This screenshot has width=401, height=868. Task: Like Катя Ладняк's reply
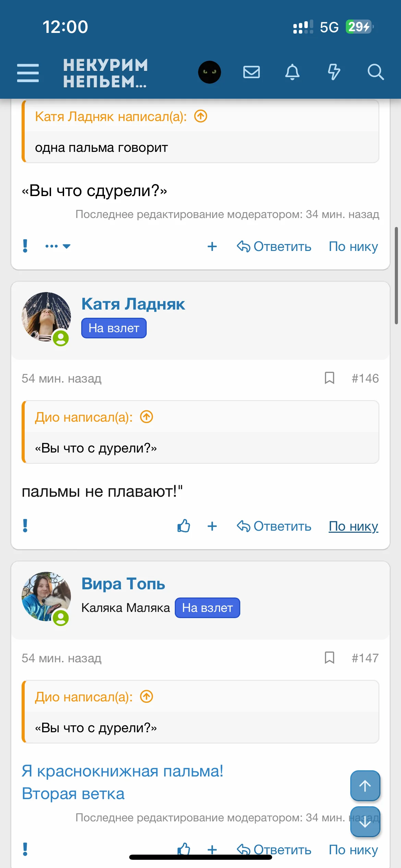(183, 526)
